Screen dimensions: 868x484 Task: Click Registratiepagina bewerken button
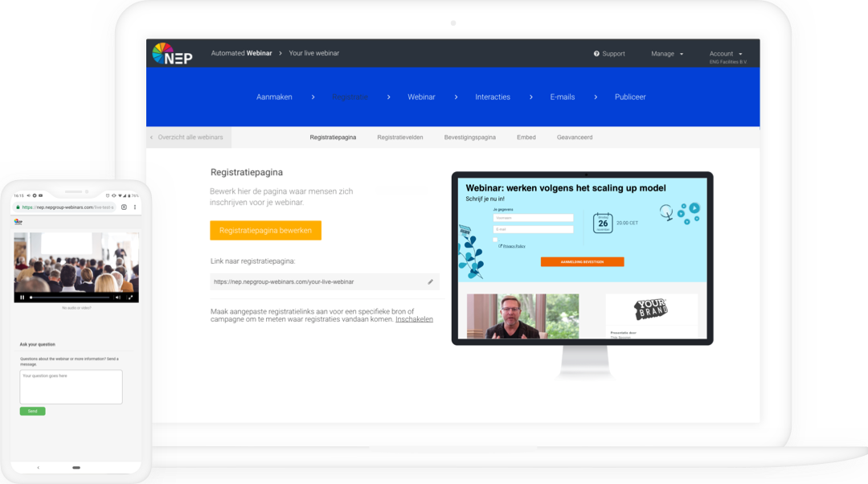(x=266, y=231)
